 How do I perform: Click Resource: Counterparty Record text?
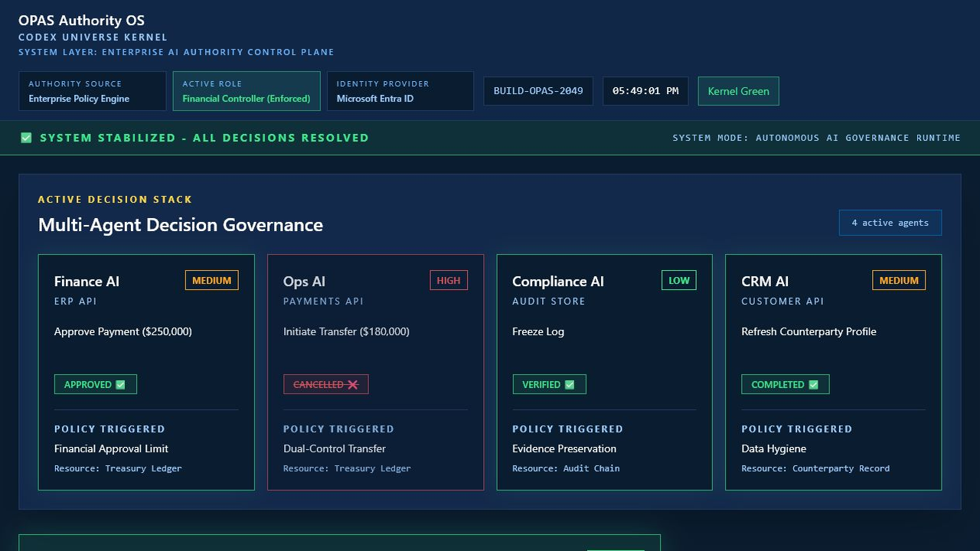click(x=815, y=468)
